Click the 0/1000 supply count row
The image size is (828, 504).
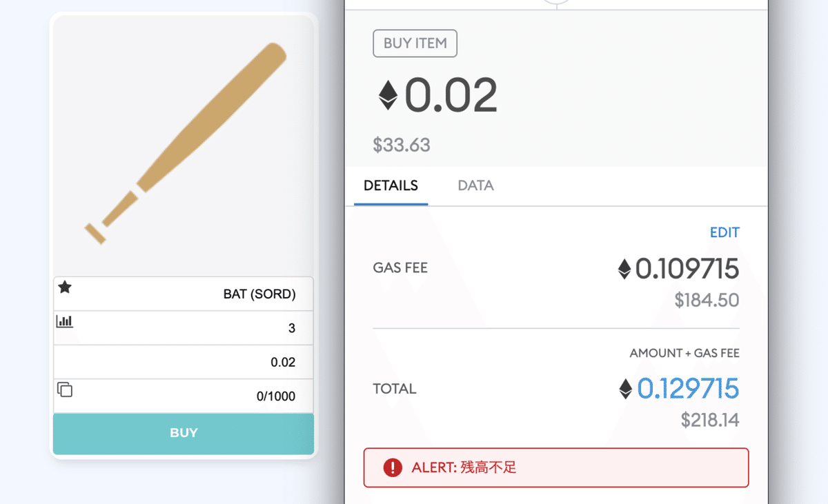(184, 396)
